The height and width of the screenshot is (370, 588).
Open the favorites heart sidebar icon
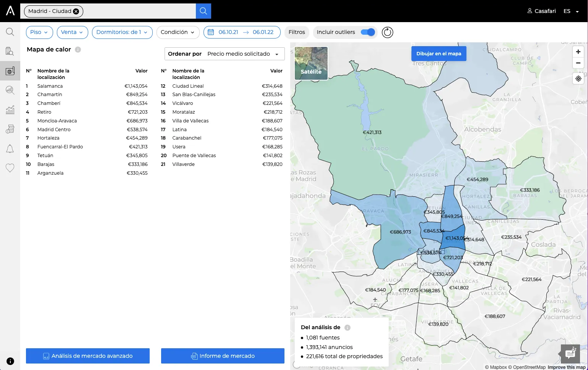coord(10,168)
